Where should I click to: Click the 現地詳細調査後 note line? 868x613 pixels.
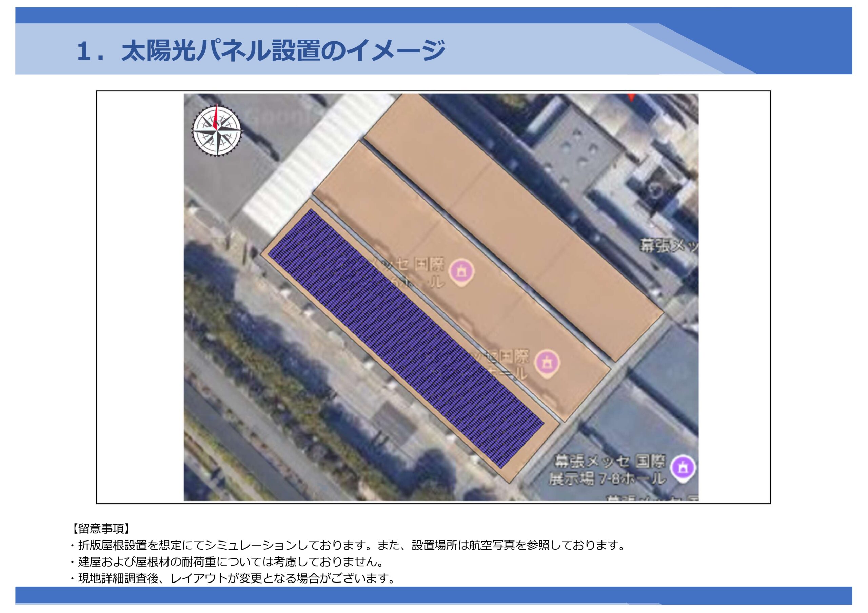233,578
